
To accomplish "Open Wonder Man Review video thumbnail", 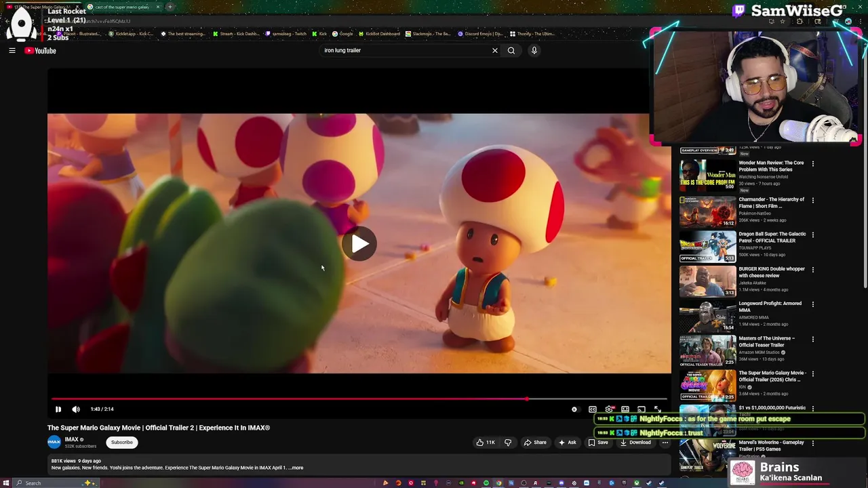I will (707, 176).
